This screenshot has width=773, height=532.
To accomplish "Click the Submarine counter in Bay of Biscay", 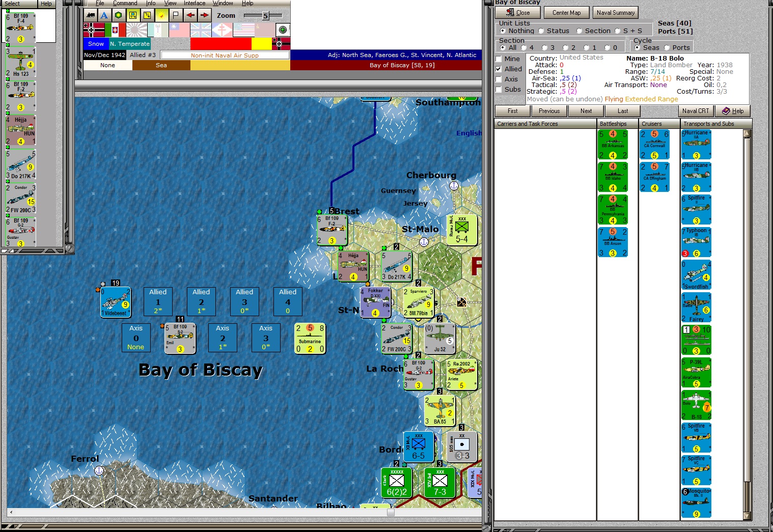I will [x=310, y=339].
